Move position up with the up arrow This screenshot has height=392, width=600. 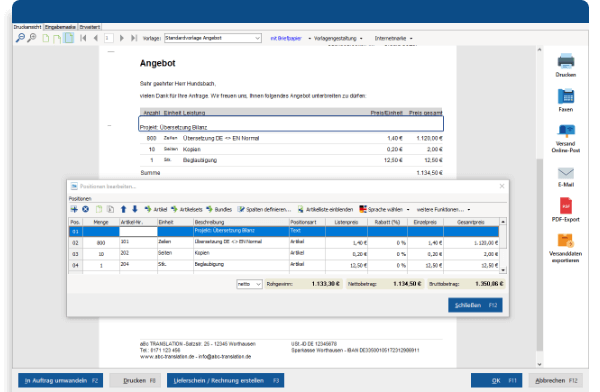pos(123,209)
